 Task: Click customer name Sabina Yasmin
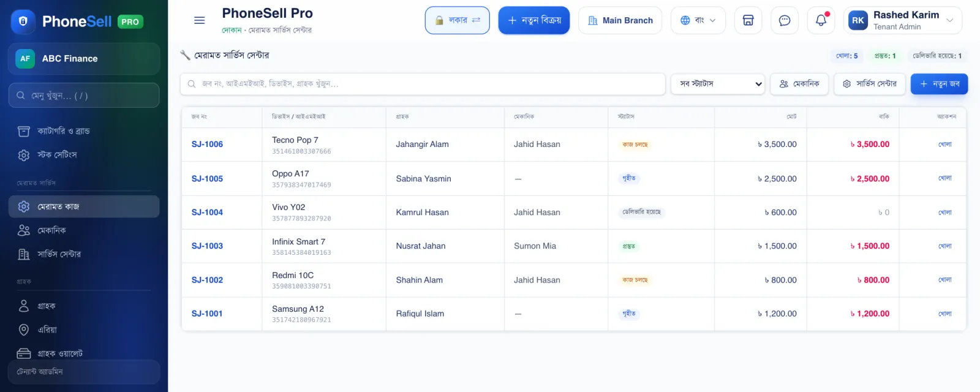(x=424, y=179)
